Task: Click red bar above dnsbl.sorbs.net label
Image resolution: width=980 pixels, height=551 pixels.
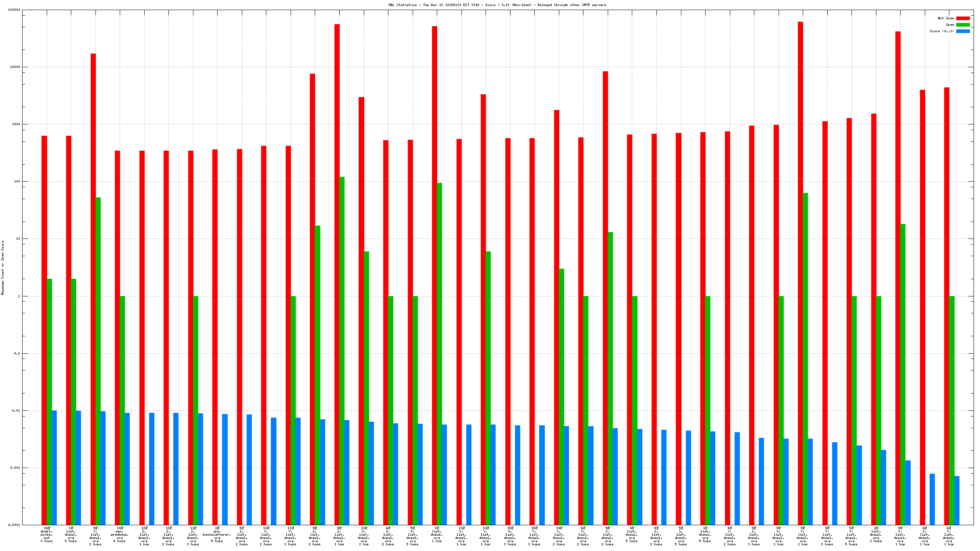Action: [x=44, y=330]
